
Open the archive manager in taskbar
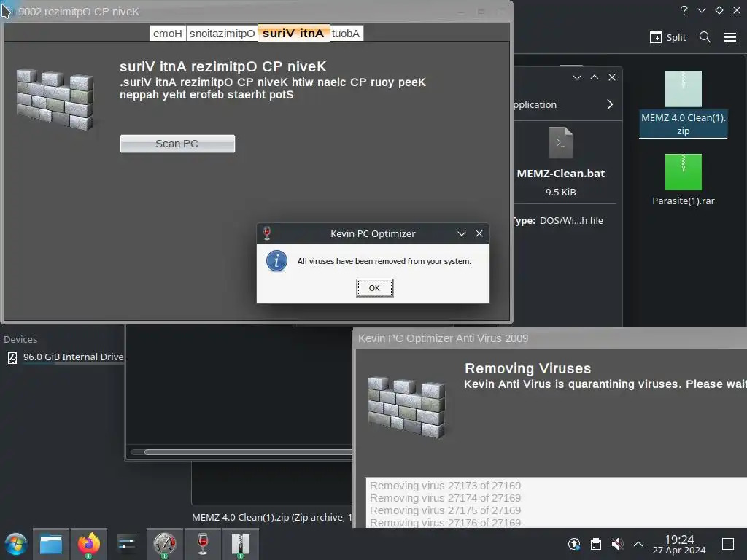point(241,544)
